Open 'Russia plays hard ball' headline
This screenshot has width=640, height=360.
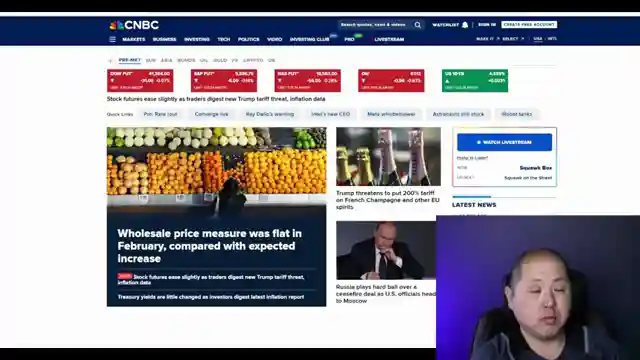coord(386,294)
